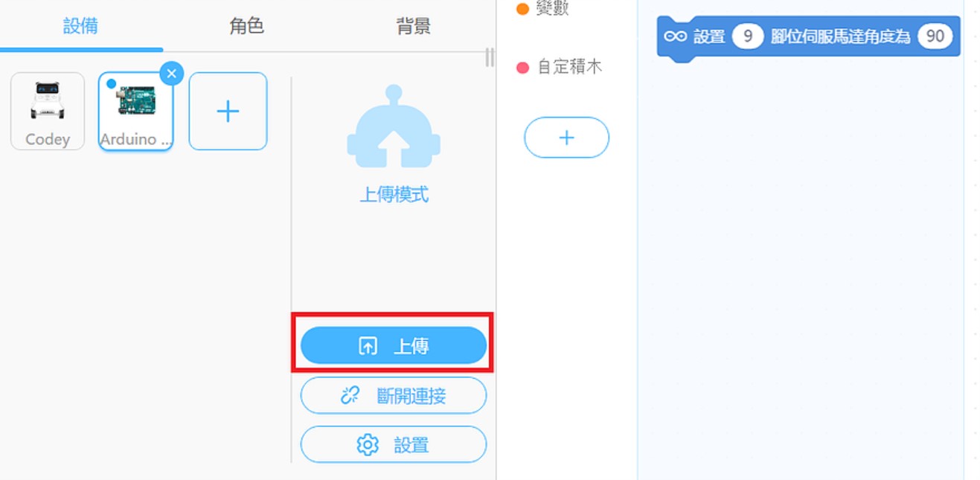The height and width of the screenshot is (480, 980).
Task: Select the orange 變數 block category
Action: pyautogui.click(x=544, y=9)
